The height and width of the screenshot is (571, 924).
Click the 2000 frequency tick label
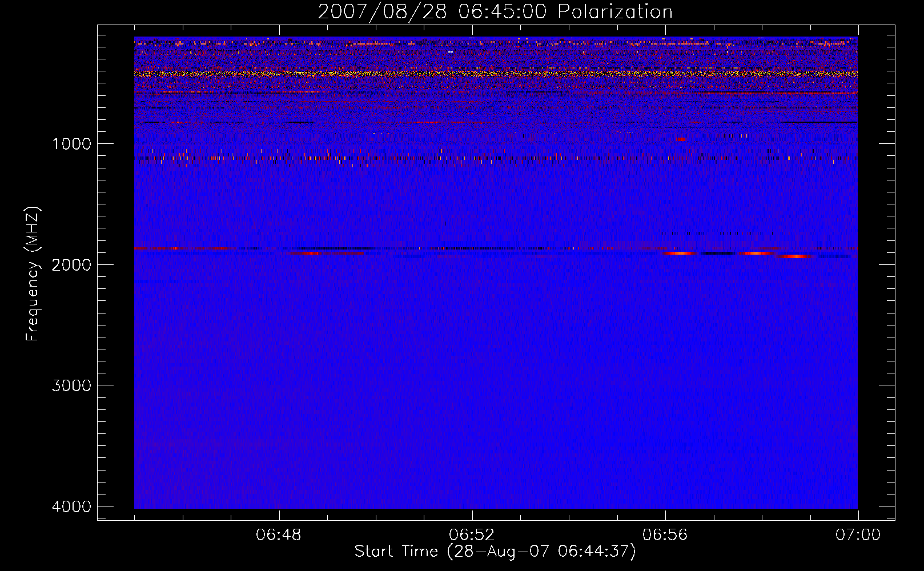tap(71, 264)
